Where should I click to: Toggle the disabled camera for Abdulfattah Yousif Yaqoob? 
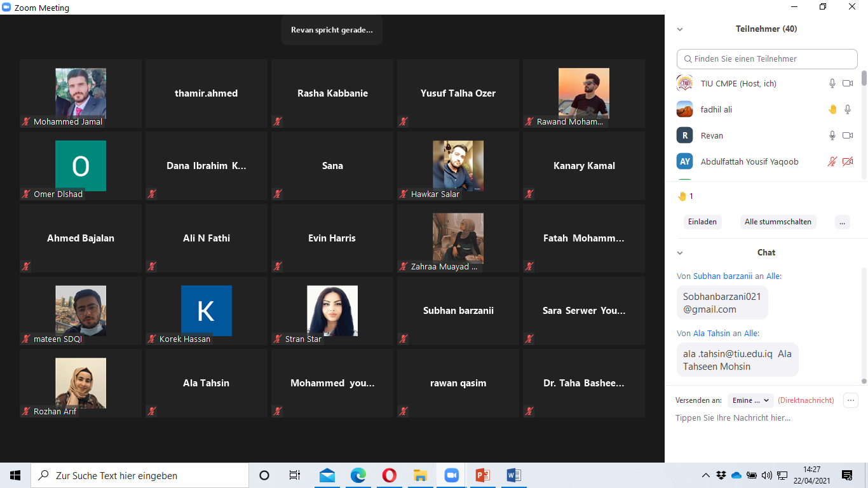847,161
